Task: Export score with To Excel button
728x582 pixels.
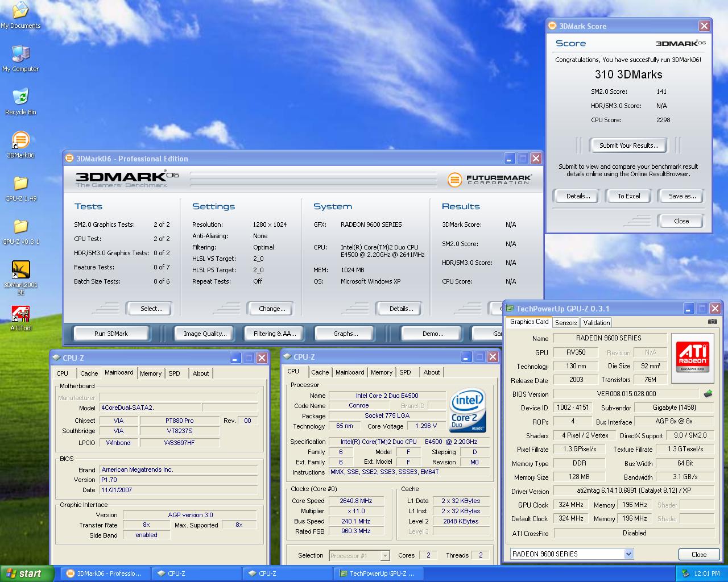Action: point(629,196)
